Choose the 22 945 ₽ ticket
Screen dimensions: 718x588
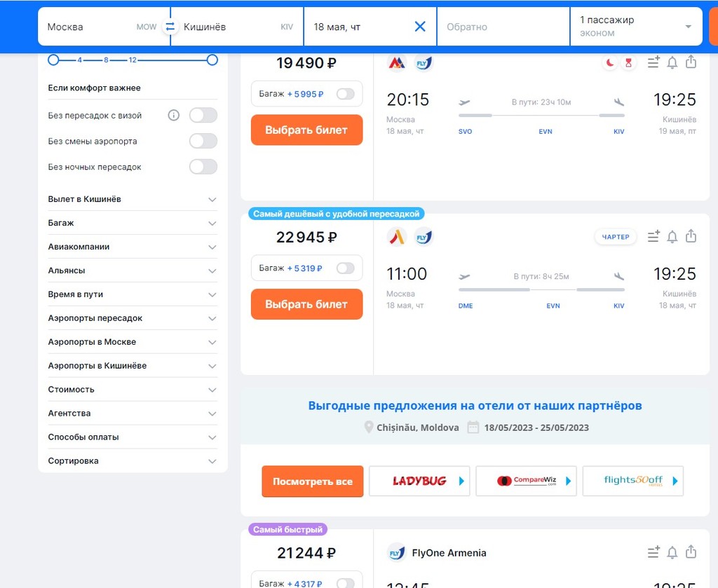(307, 304)
